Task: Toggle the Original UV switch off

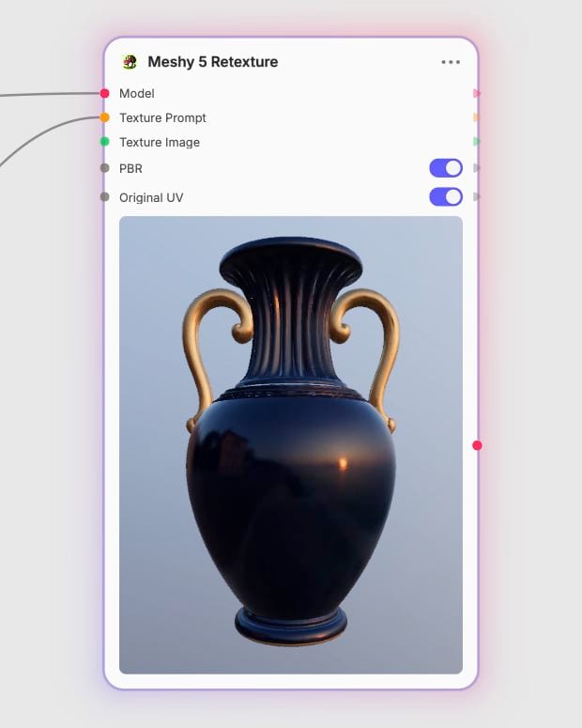Action: [446, 197]
